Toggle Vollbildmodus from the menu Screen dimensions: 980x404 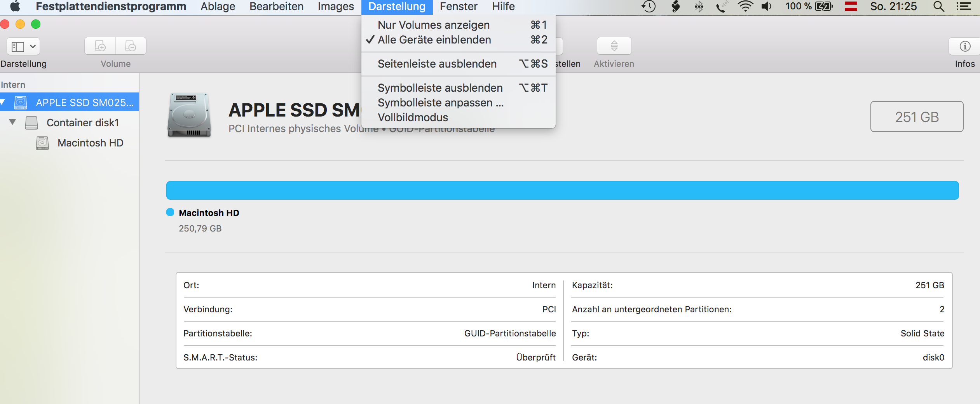click(458, 117)
